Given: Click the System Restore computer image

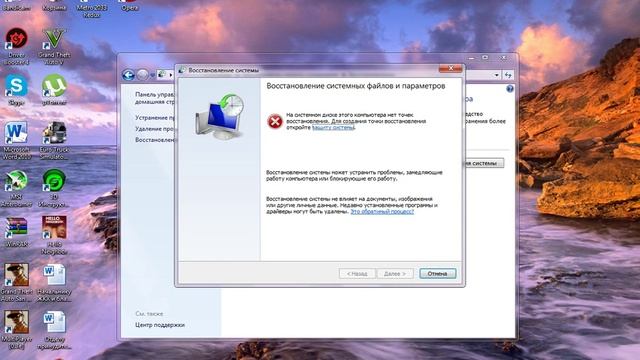Looking at the screenshot, I should pos(220,117).
